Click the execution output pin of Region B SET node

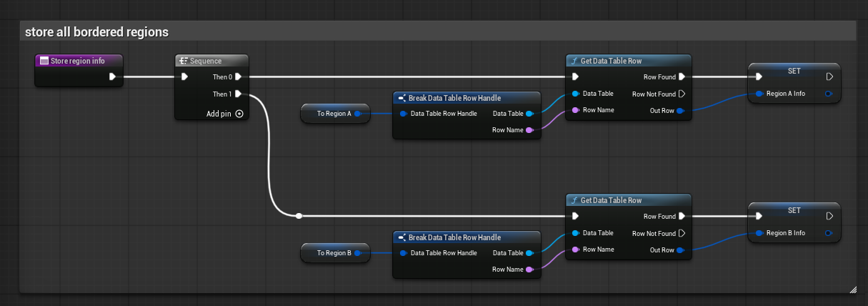tap(829, 216)
